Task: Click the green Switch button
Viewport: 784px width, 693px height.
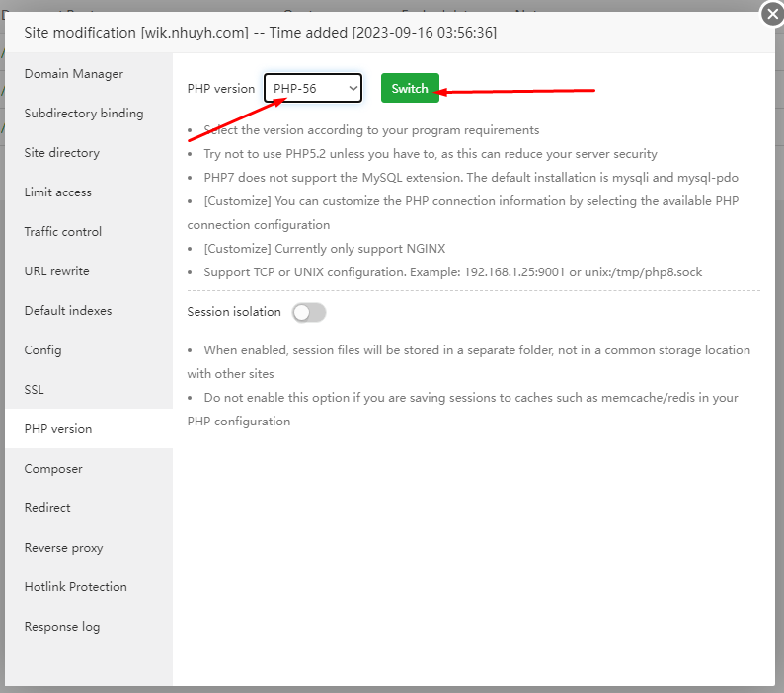Action: tap(410, 88)
